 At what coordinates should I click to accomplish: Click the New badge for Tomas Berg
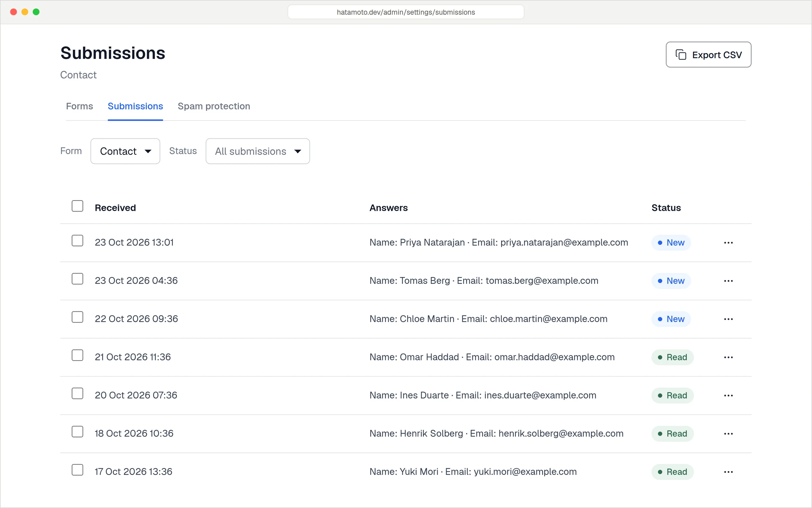tap(671, 281)
